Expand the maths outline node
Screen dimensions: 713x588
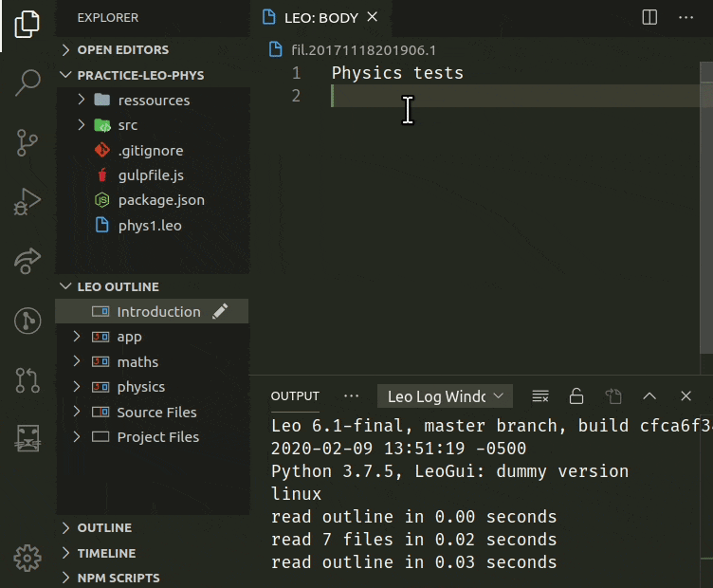coord(77,361)
